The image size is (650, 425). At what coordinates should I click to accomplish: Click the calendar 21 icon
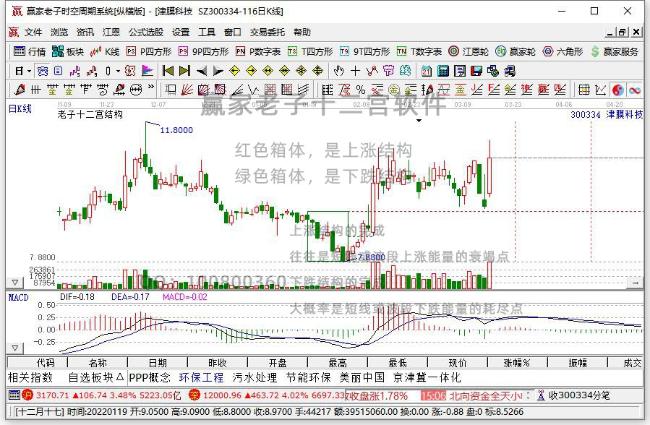coord(427,71)
